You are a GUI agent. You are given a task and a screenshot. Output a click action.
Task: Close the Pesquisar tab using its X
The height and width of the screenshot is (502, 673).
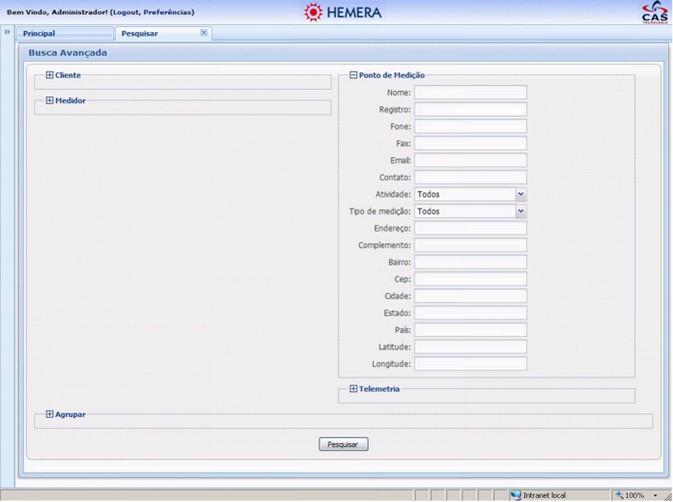(204, 33)
